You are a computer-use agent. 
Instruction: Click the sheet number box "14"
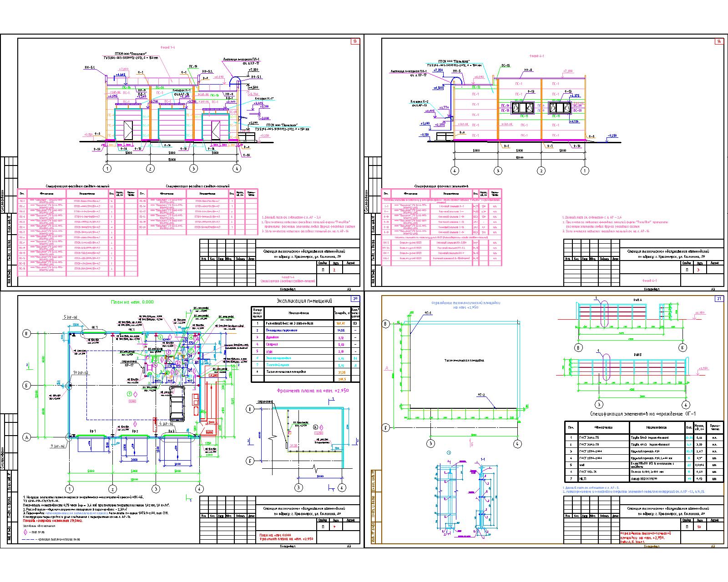coord(719,42)
